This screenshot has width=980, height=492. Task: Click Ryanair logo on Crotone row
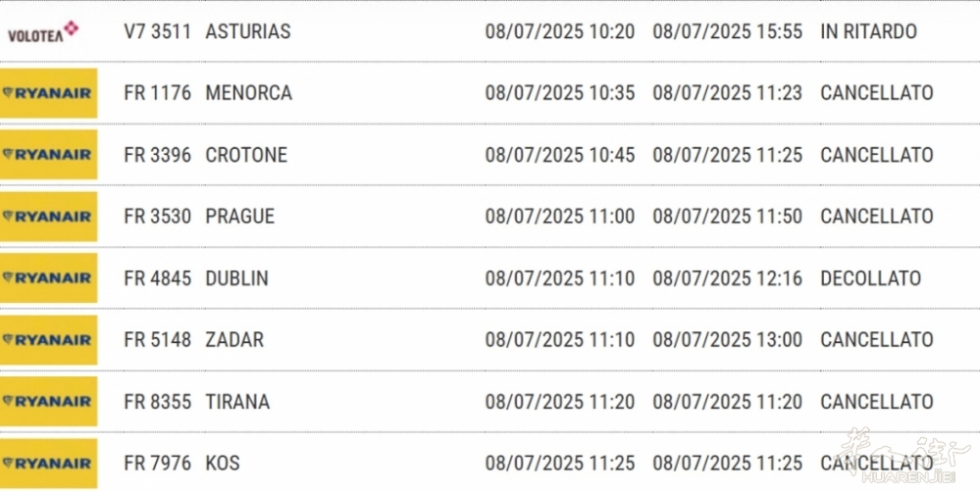[48, 155]
